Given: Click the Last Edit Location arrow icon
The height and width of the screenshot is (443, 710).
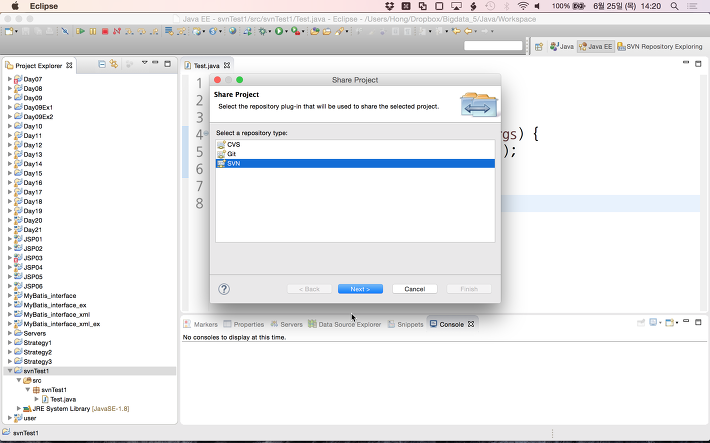Looking at the screenshot, I should [456, 31].
